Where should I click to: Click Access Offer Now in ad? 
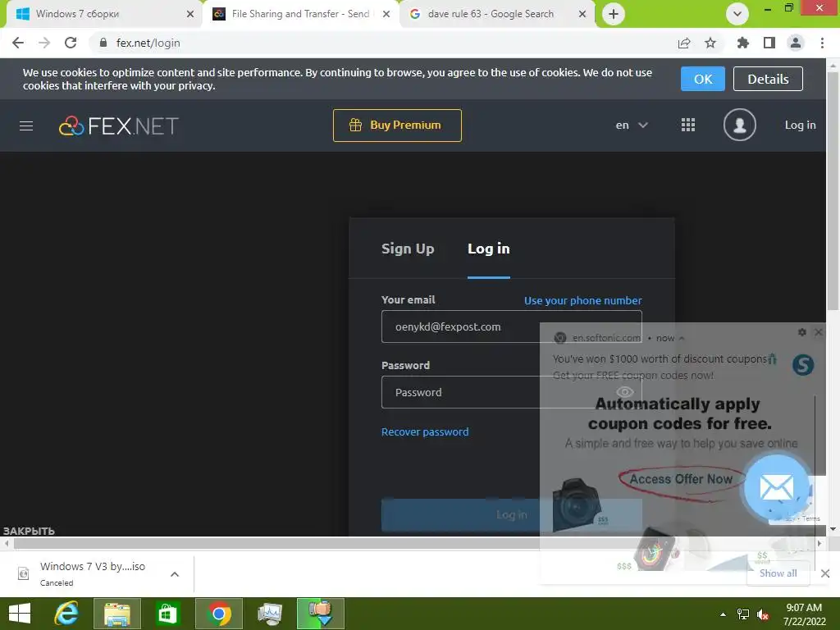pyautogui.click(x=680, y=479)
